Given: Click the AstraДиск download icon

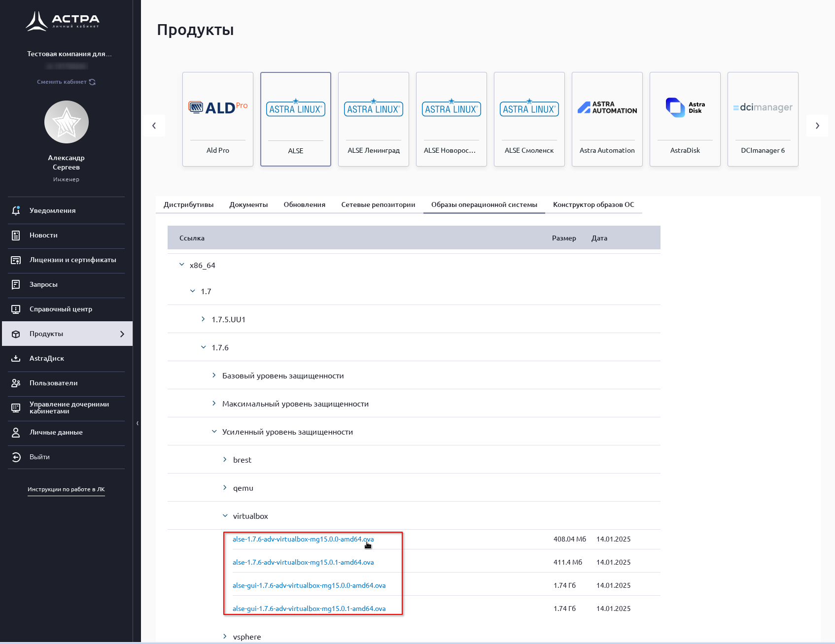Looking at the screenshot, I should pos(16,359).
